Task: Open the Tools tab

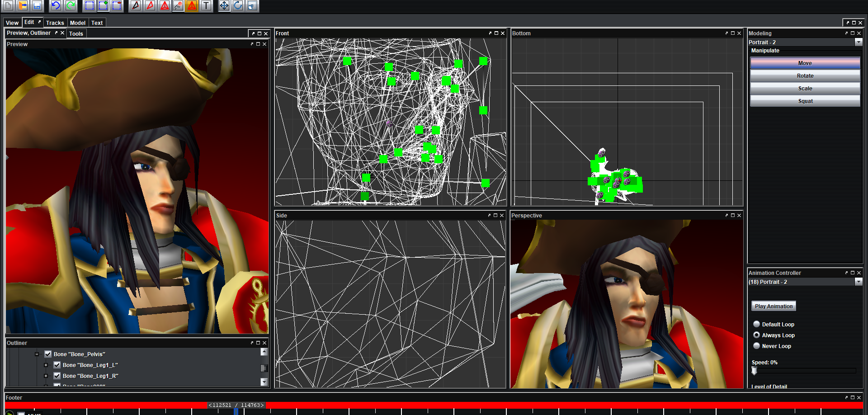Action: 76,33
